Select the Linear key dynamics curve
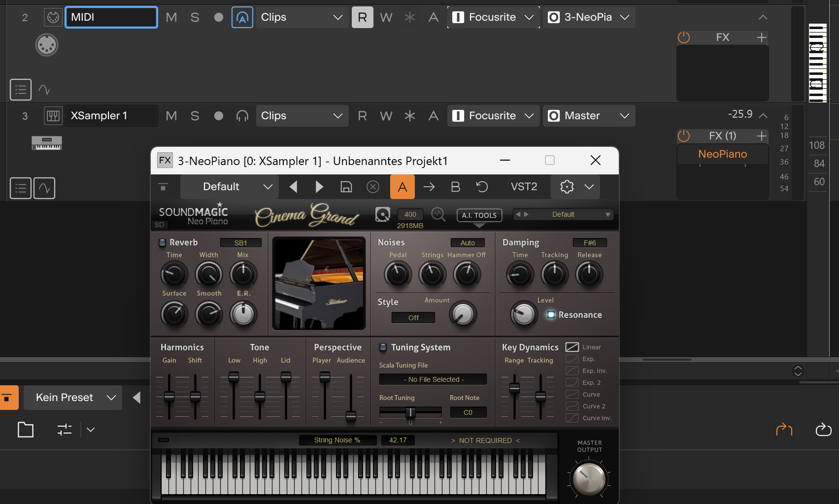This screenshot has width=839, height=504. 572,347
